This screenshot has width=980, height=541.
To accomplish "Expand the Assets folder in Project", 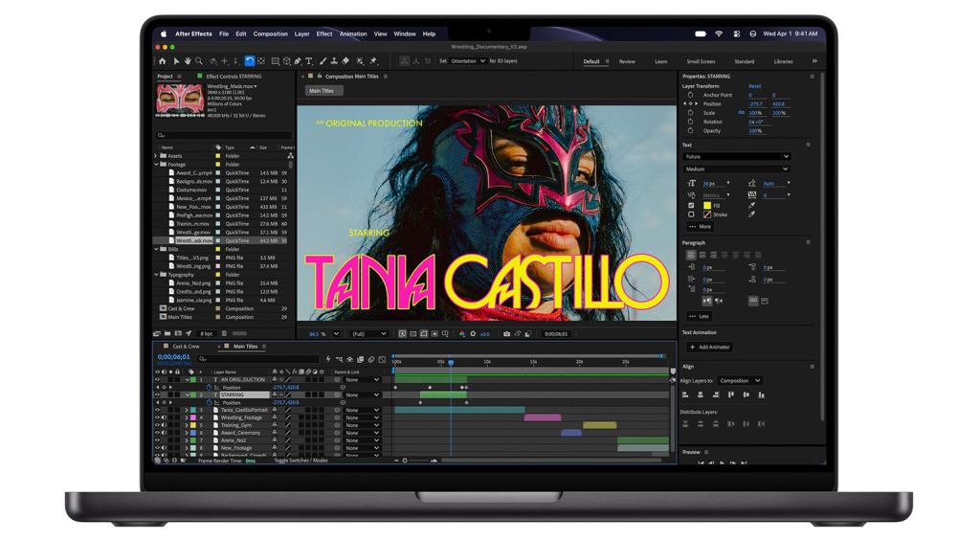I will [x=156, y=156].
